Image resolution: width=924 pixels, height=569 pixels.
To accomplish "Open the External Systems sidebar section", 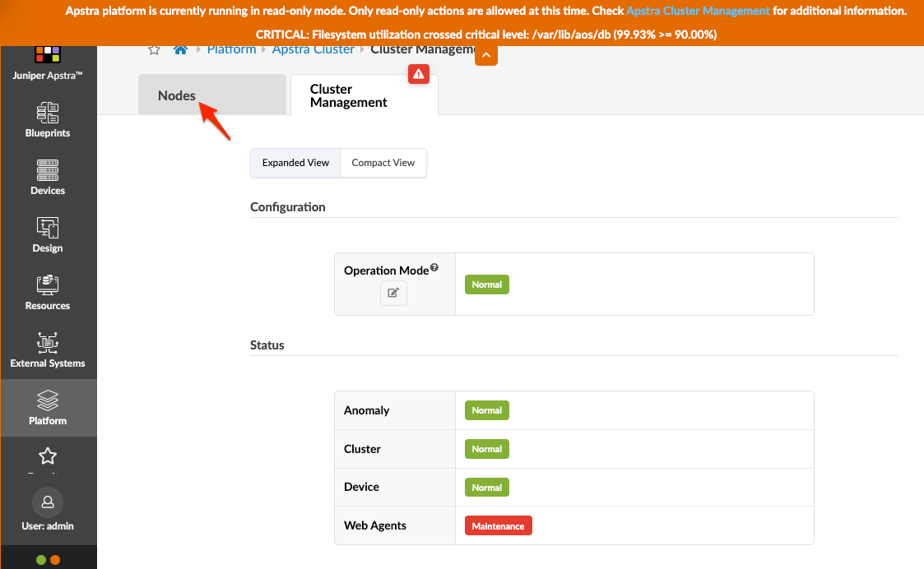I will (x=48, y=350).
